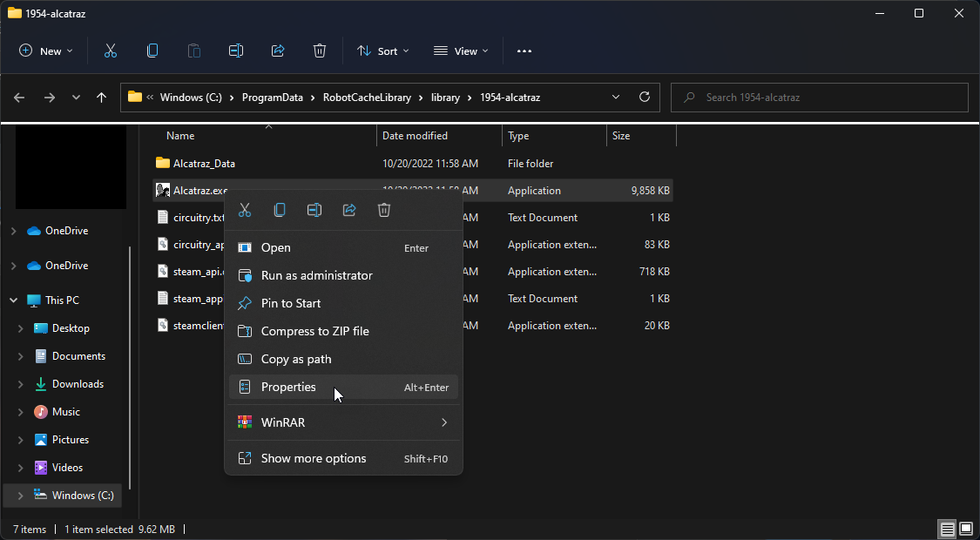Click ProgramData in the address path
Screen dimensions: 980x540
(x=272, y=98)
